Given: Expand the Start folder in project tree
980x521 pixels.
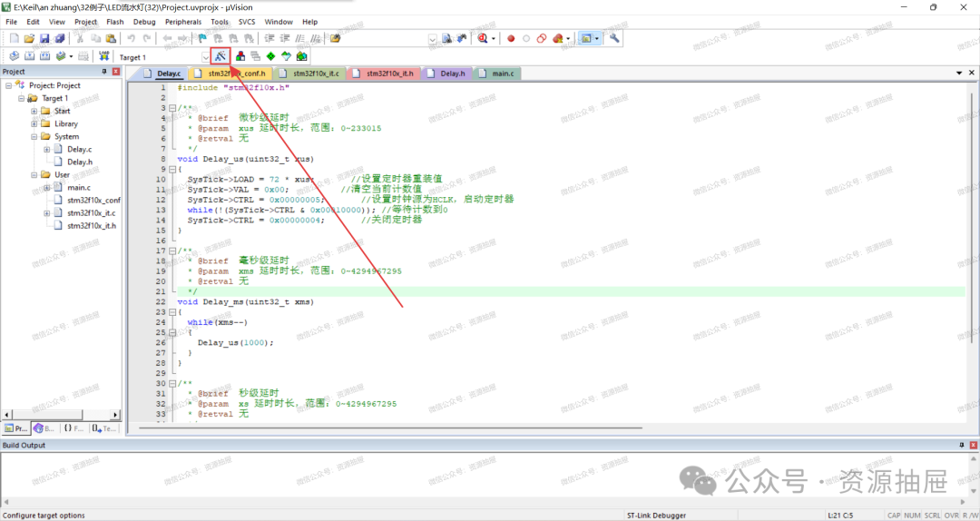Looking at the screenshot, I should pyautogui.click(x=34, y=112).
